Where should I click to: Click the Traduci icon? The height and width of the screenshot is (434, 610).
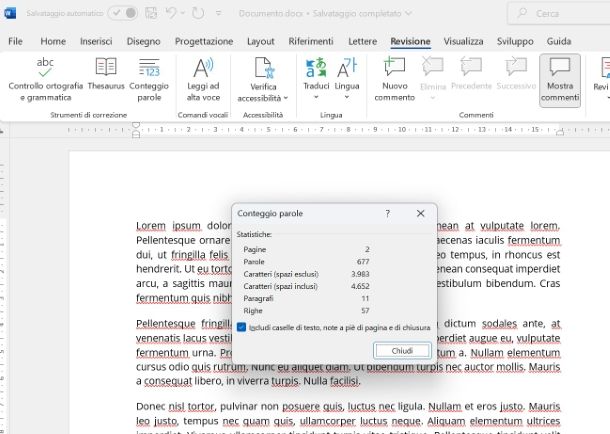pyautogui.click(x=316, y=68)
